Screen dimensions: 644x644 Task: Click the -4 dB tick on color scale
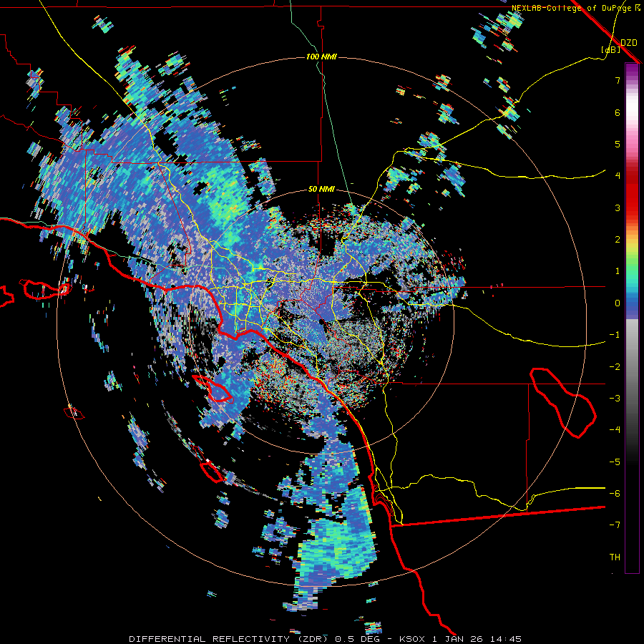[615, 430]
